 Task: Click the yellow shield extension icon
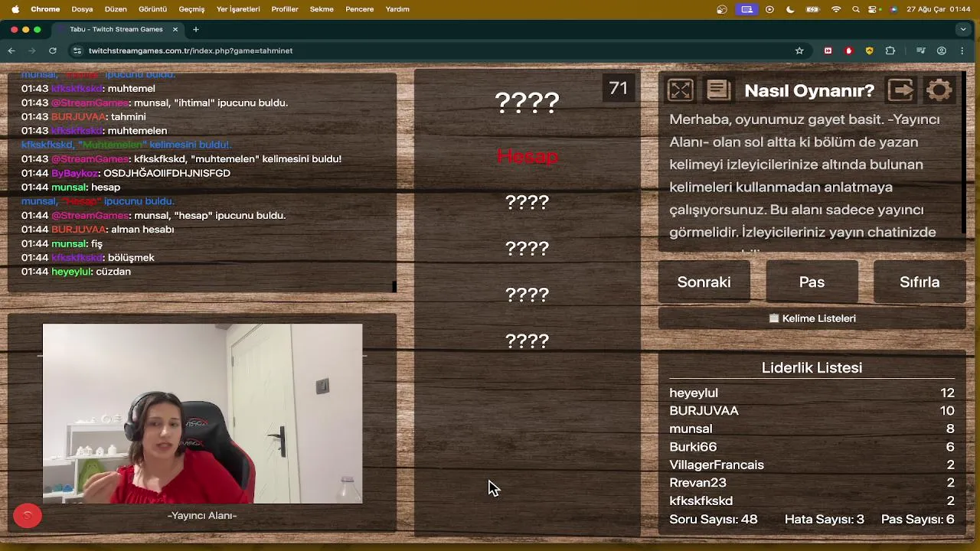[869, 51]
